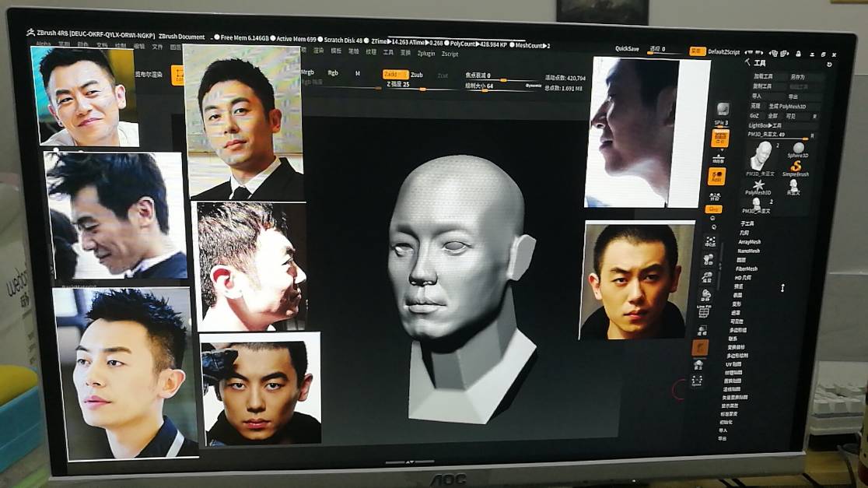Toggle the M material mode
This screenshot has height=488, width=868.
358,73
